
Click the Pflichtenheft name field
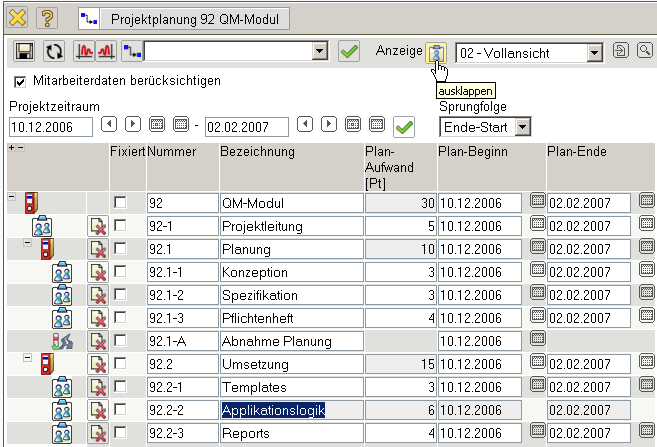click(290, 319)
